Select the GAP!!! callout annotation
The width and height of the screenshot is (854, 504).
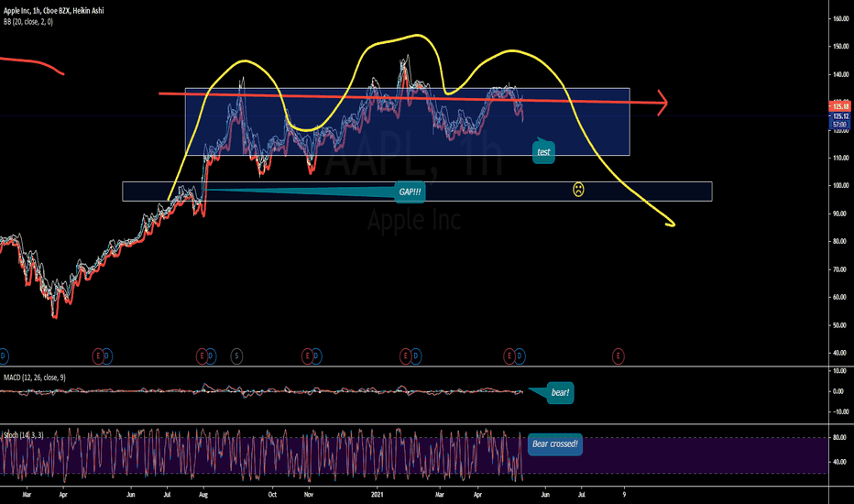click(x=410, y=192)
